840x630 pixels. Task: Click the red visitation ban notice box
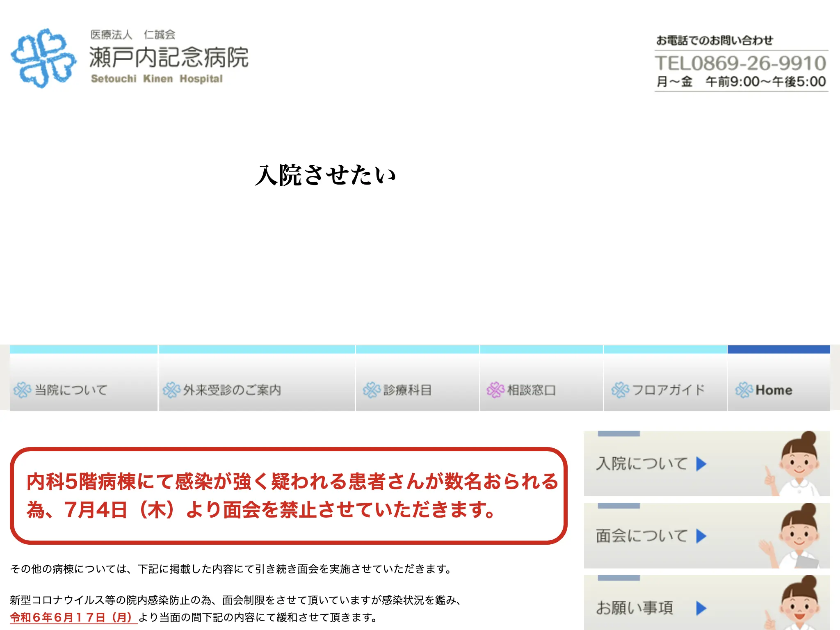pos(289,496)
